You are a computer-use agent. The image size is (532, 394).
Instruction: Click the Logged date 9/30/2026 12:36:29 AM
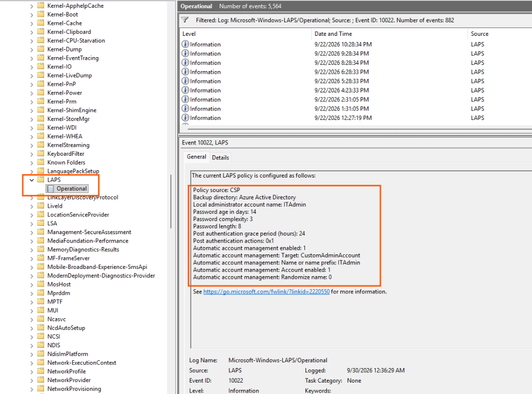pos(376,370)
